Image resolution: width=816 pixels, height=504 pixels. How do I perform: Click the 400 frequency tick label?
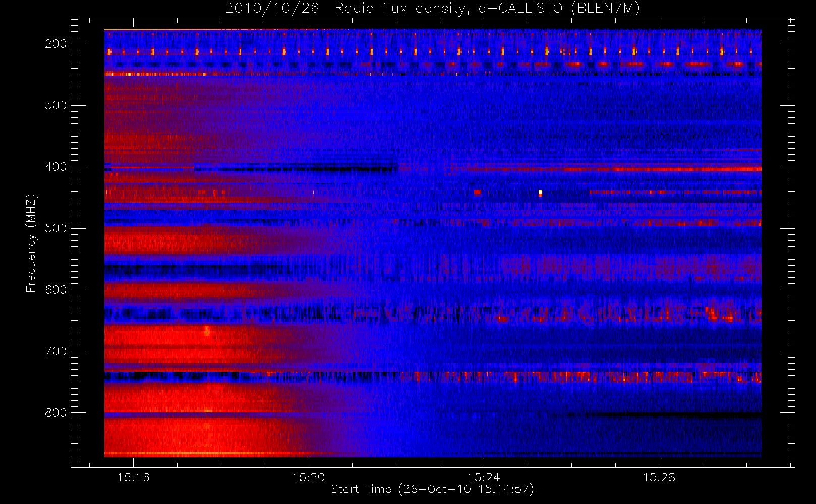55,167
